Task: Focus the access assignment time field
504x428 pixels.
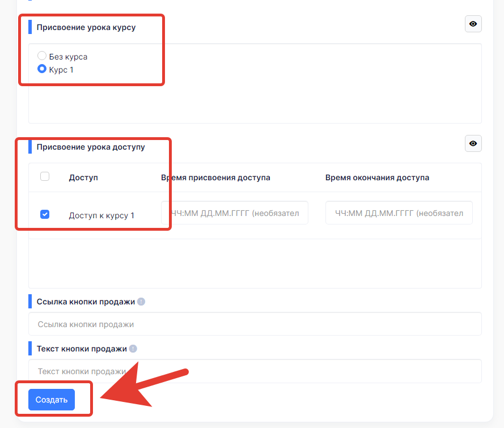Action: click(235, 213)
